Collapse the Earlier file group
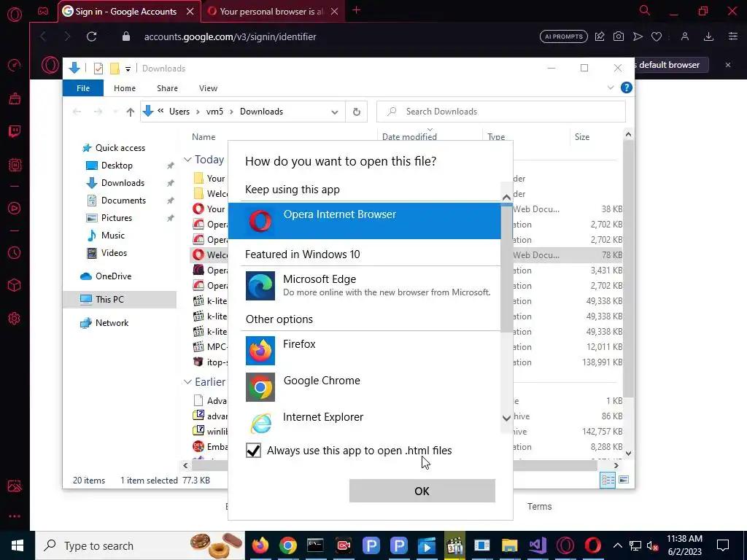The height and width of the screenshot is (560, 747). click(187, 382)
